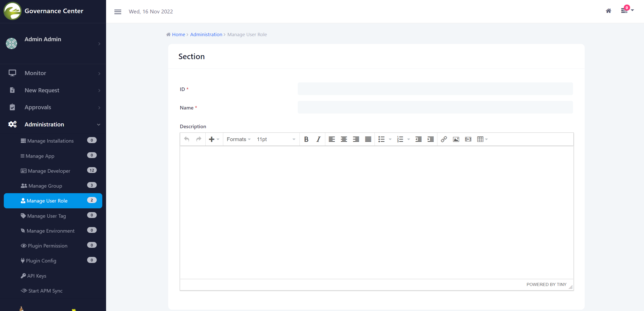Click the undo arrow icon
The width and height of the screenshot is (644, 311).
point(187,139)
